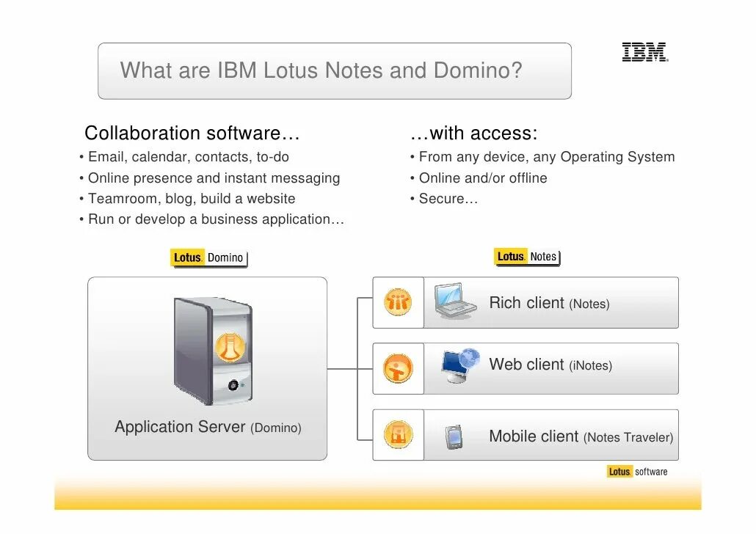Viewport: 756px width, 534px height.
Task: Click the 'Mobile client (Notes Traveler)' label
Action: click(581, 436)
